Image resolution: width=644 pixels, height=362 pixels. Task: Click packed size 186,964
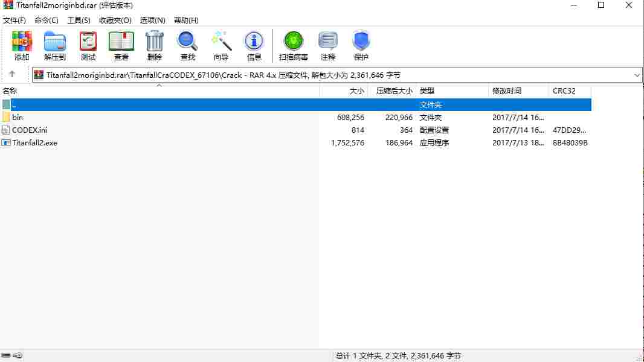399,142
